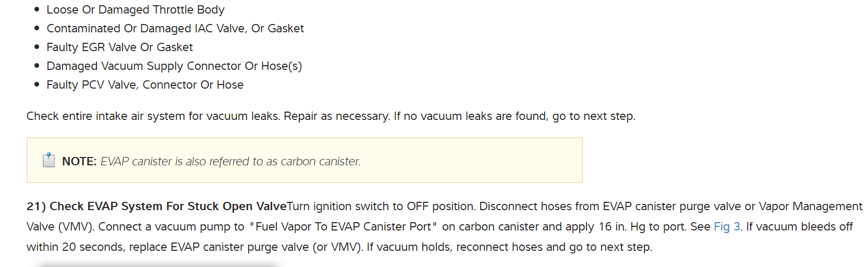Click empty area inside the yellow note box
This screenshot has height=267, width=868.
pyautogui.click(x=469, y=161)
